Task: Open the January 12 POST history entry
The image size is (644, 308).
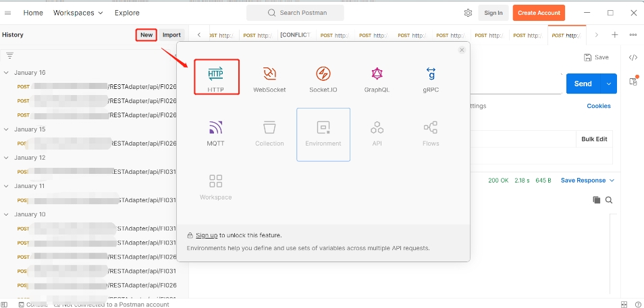Action: 97,172
